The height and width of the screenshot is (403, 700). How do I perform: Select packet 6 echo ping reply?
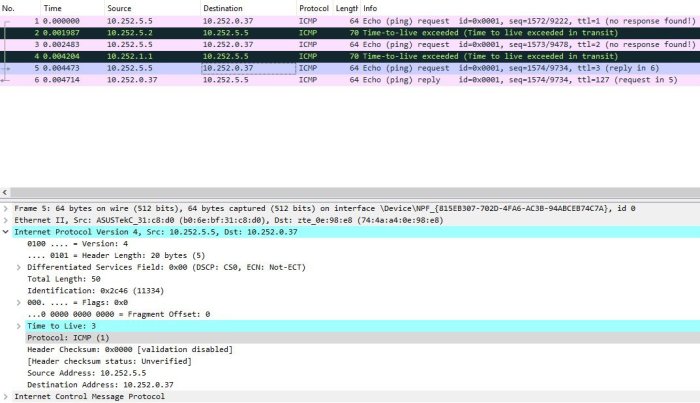[x=350, y=80]
